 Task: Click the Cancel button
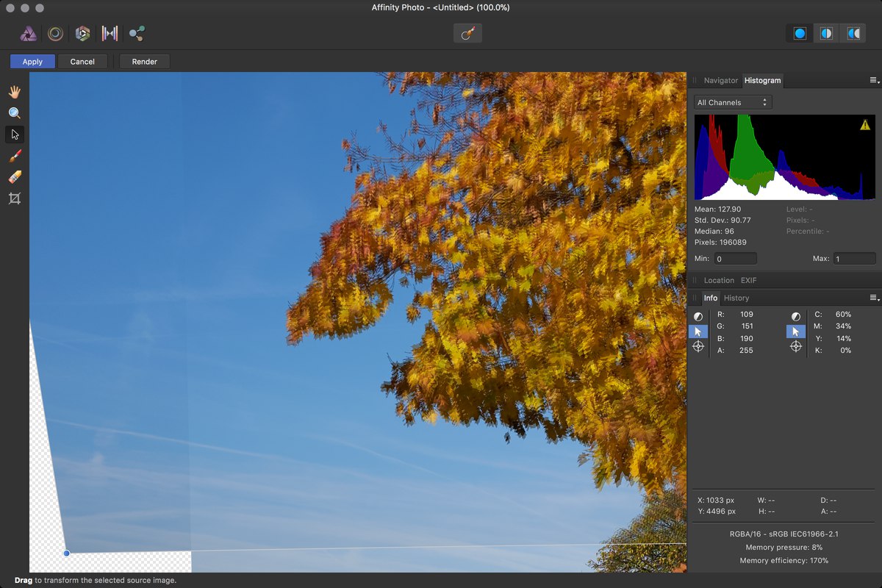point(82,62)
